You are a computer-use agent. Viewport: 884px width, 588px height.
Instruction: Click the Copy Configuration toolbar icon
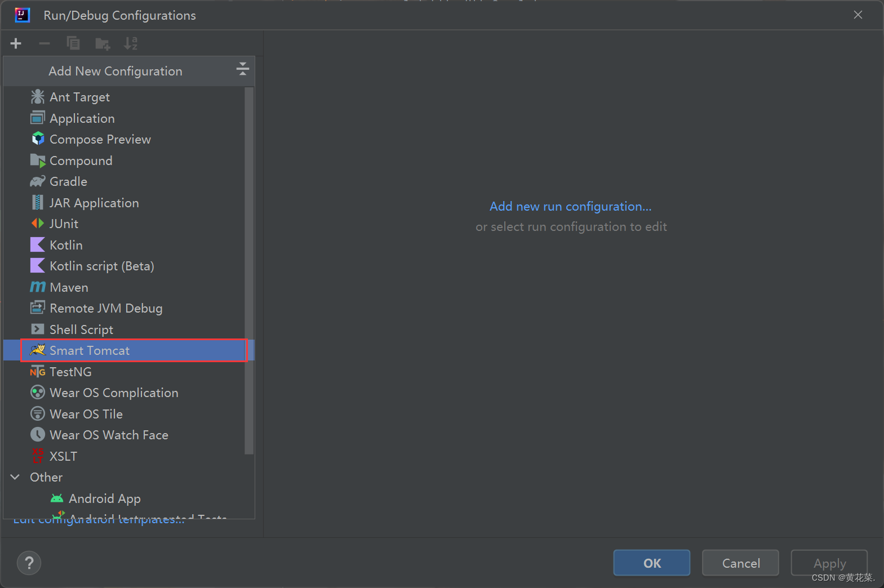[73, 43]
